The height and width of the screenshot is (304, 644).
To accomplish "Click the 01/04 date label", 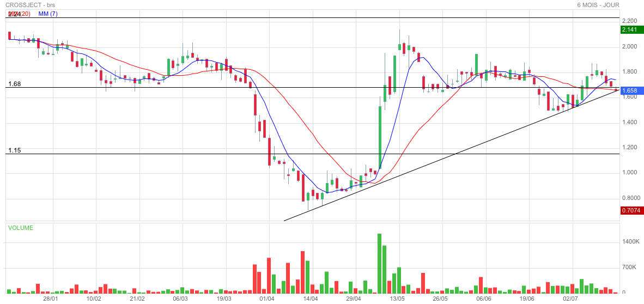I will tap(267, 298).
